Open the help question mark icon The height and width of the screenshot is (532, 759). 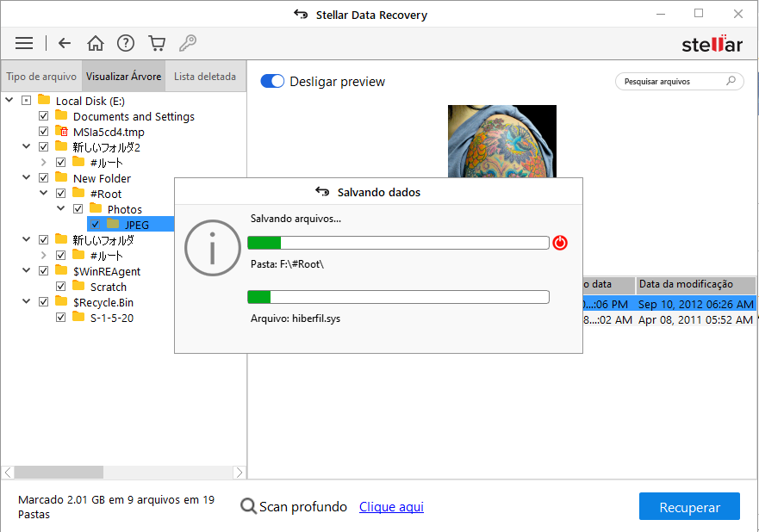pos(126,44)
